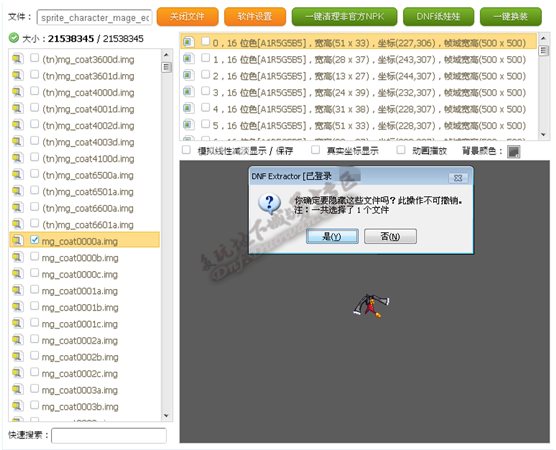
Task: Select mg_coat0001a.img file name
Action: point(79,291)
